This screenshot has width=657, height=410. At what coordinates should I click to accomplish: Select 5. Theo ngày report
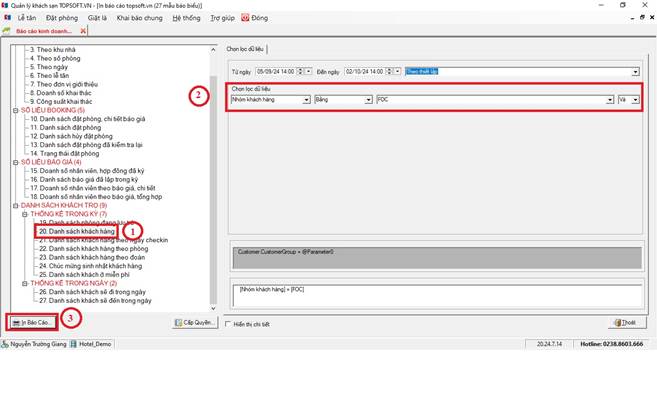pos(49,67)
